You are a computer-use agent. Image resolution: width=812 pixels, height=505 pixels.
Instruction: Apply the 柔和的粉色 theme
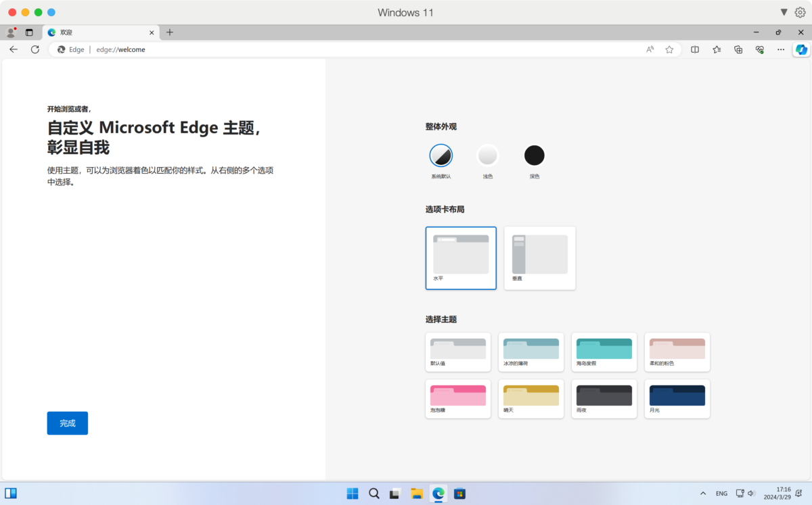tap(677, 352)
